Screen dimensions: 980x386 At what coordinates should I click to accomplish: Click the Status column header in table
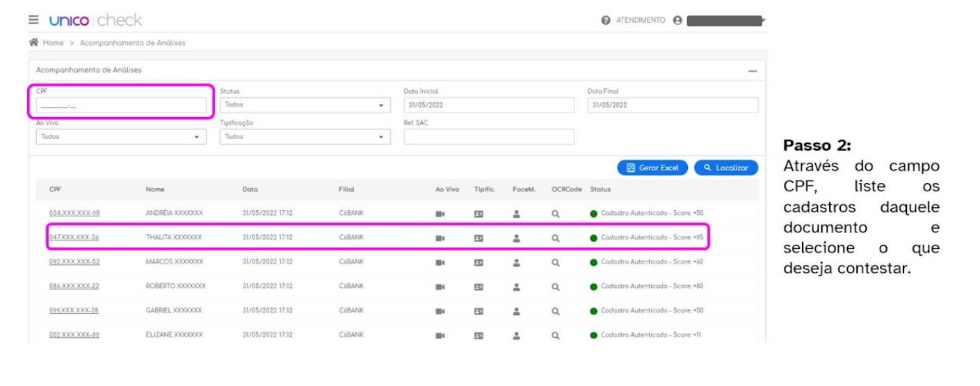[600, 189]
